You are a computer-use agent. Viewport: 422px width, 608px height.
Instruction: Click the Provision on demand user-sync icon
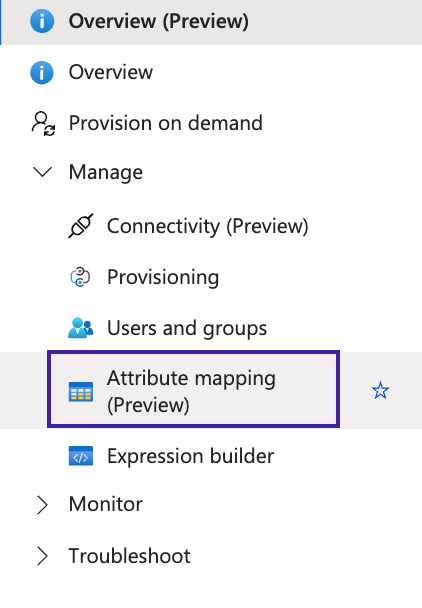pyautogui.click(x=43, y=124)
